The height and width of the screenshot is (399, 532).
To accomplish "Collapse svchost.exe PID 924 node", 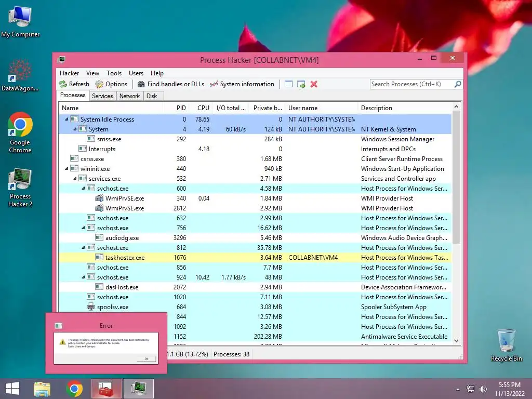I will [x=83, y=277].
